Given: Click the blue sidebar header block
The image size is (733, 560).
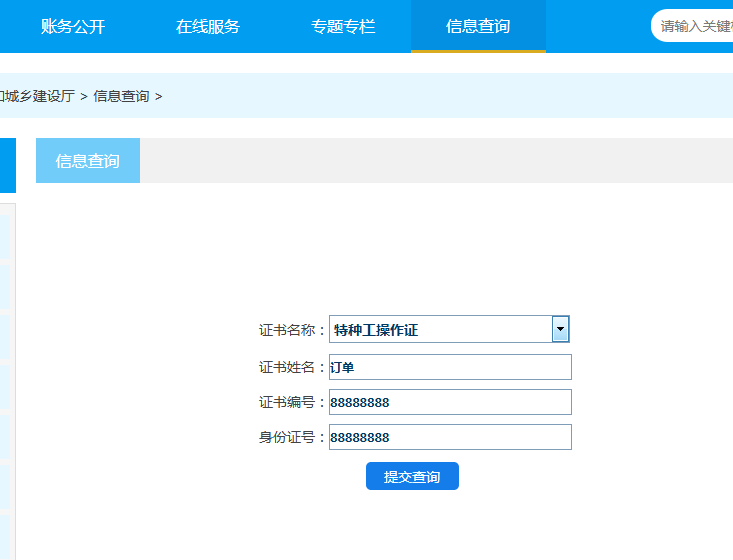Looking at the screenshot, I should pos(7,165).
